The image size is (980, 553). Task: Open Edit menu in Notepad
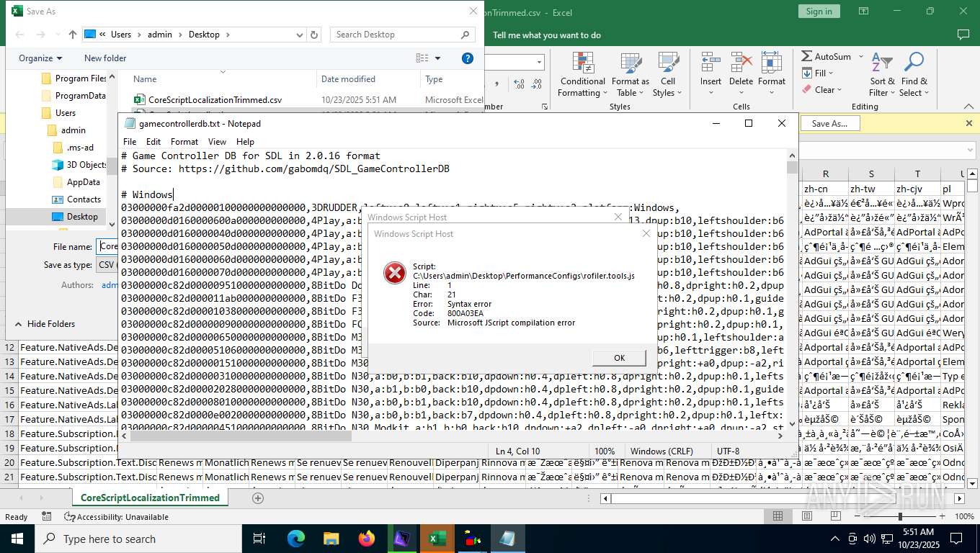pos(153,142)
